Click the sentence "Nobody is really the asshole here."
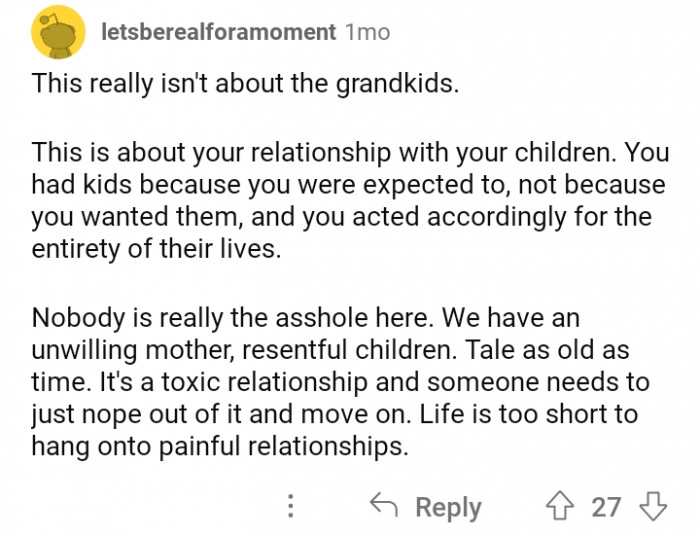The height and width of the screenshot is (536, 700). coord(233,317)
